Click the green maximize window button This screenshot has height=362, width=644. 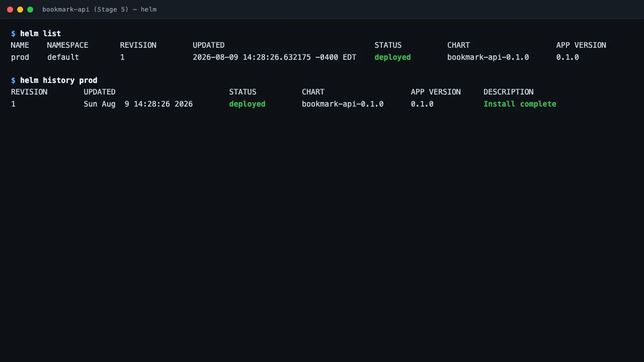pos(30,10)
